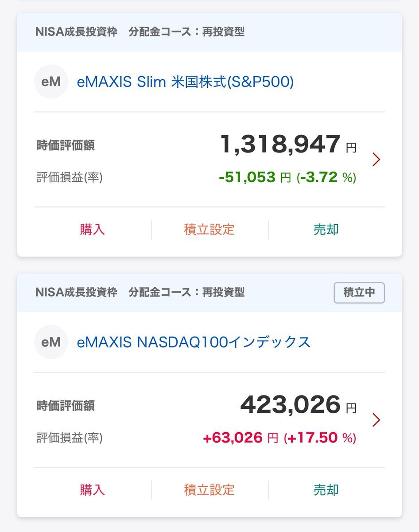This screenshot has height=532, width=419.
Task: Open eMAXIS Slim 米国株式(S&P500) fund link
Action: click(185, 82)
